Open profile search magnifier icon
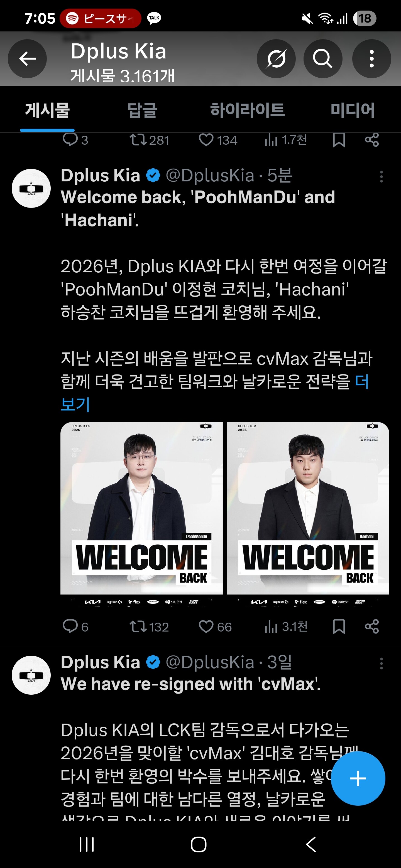Viewport: 401px width, 868px height. click(323, 59)
